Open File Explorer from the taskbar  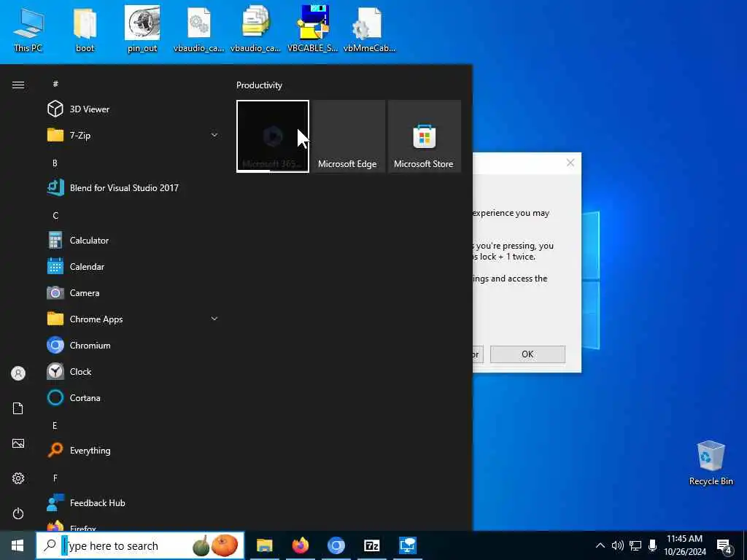(x=264, y=545)
